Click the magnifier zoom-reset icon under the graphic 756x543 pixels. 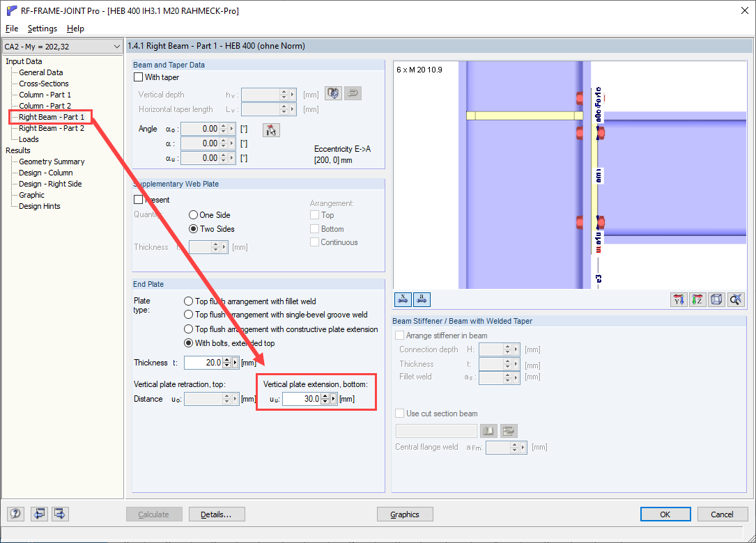(735, 299)
